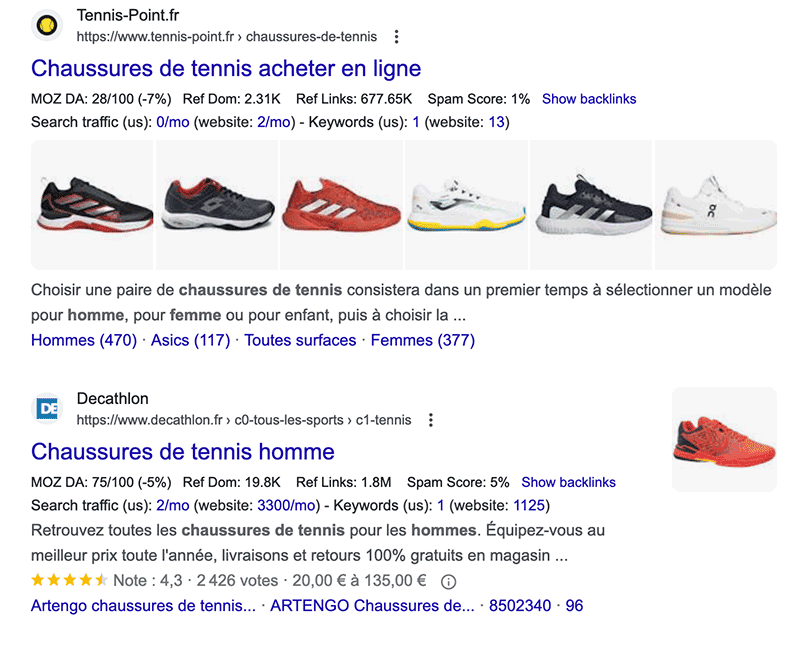This screenshot has width=800, height=650.
Task: Open white shoe with yellow sole thumbnail
Action: tap(466, 205)
